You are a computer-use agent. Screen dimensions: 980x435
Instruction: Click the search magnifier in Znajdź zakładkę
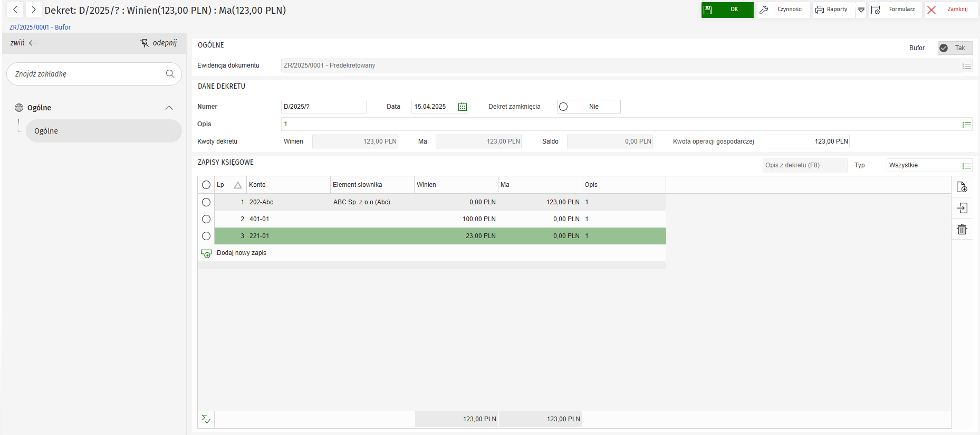170,74
